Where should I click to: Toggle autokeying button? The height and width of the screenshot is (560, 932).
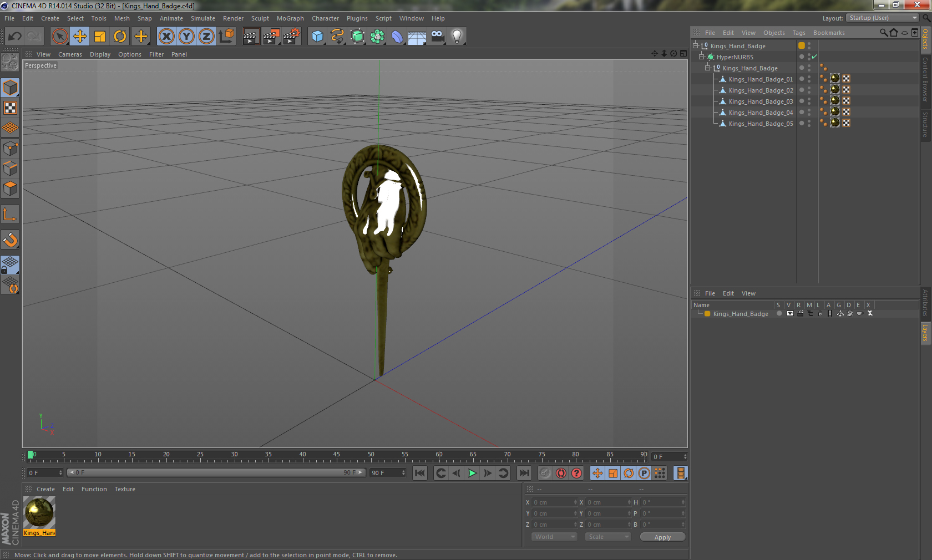(x=561, y=473)
